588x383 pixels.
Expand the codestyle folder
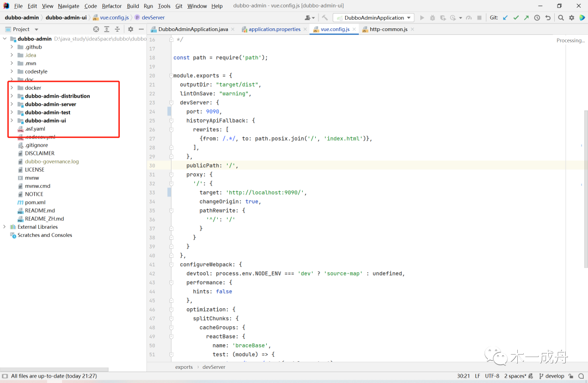(x=11, y=71)
